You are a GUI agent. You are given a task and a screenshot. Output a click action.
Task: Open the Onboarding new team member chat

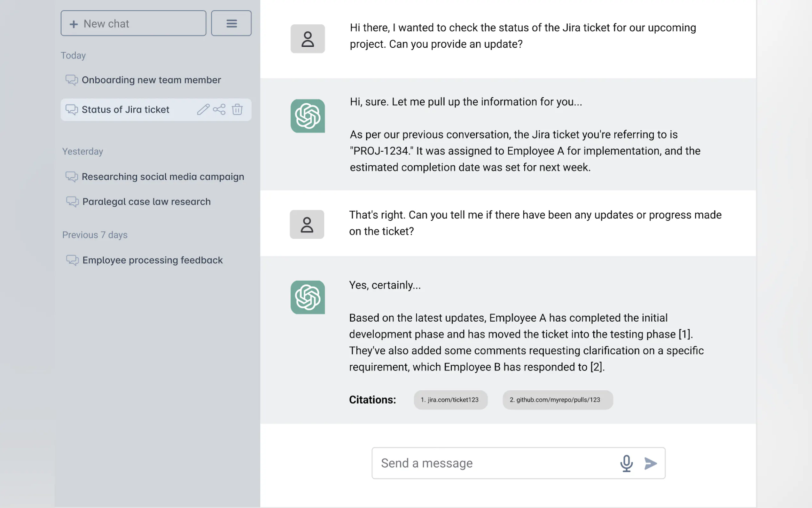[x=151, y=80]
